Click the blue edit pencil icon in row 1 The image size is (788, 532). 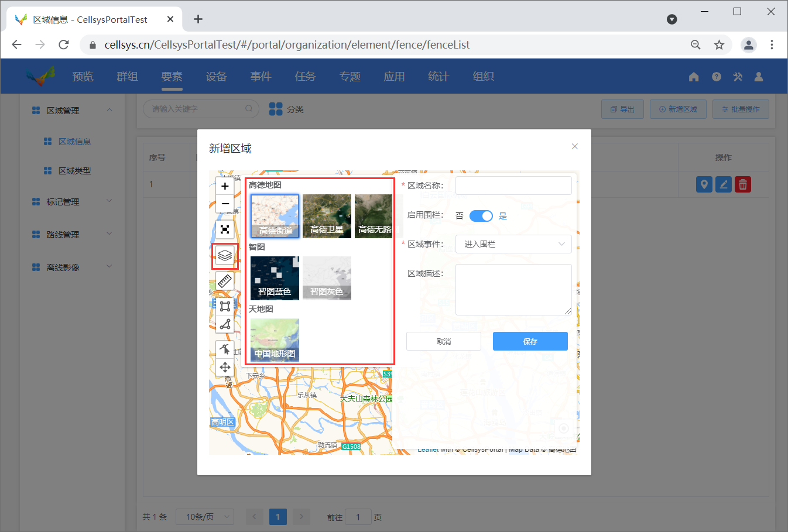click(724, 184)
